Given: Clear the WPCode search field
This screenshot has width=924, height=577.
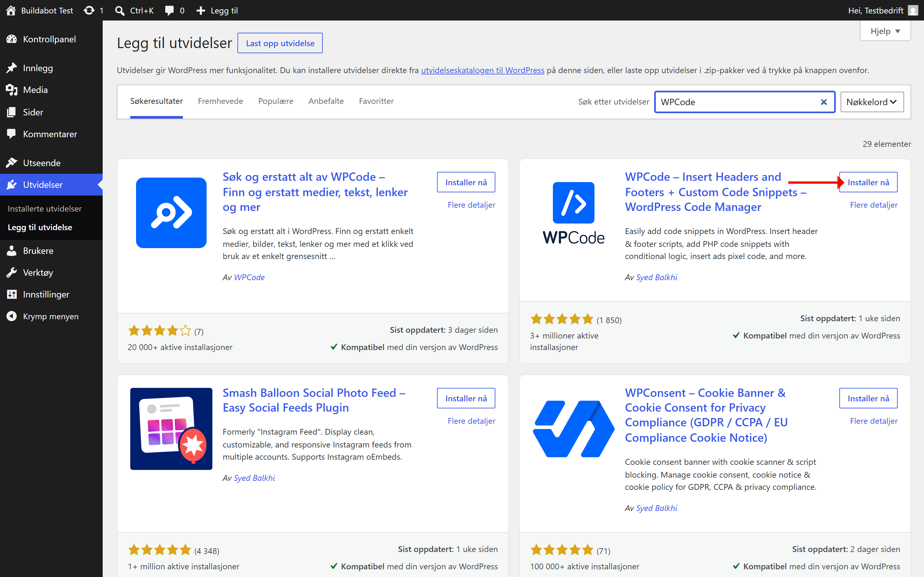Looking at the screenshot, I should tap(824, 102).
